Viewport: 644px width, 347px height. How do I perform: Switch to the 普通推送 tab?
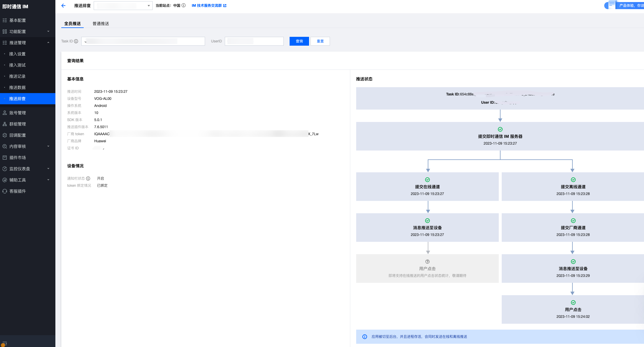click(x=101, y=24)
